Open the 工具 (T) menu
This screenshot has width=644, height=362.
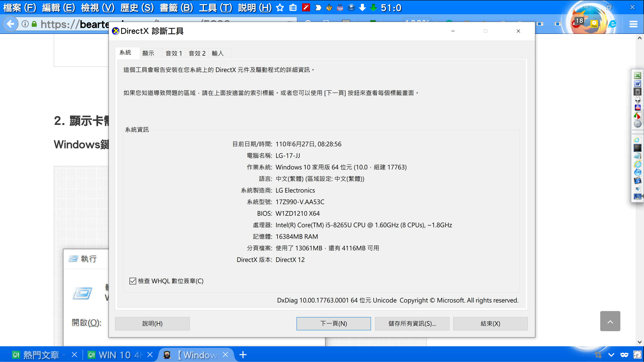tap(216, 8)
